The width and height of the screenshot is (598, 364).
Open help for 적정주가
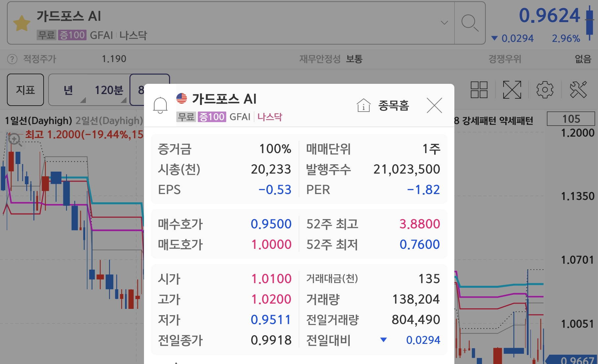12,59
